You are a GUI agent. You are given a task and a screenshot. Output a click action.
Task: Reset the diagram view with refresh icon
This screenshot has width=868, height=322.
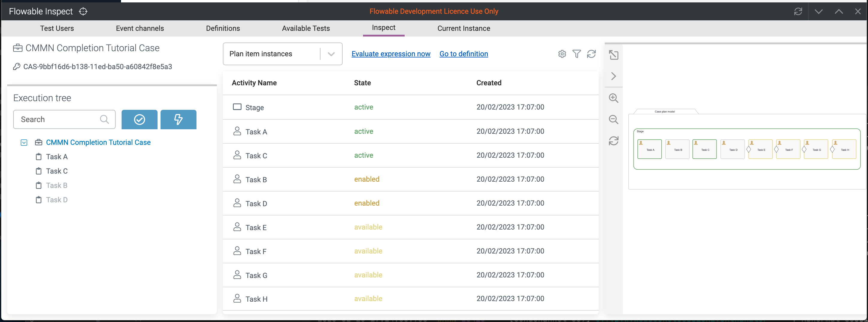[613, 141]
